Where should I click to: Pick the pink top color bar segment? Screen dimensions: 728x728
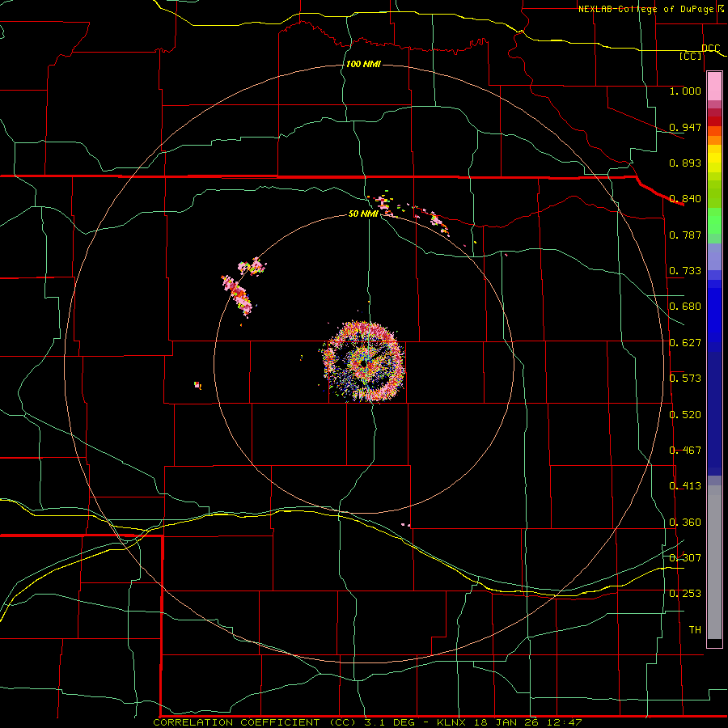[x=714, y=87]
